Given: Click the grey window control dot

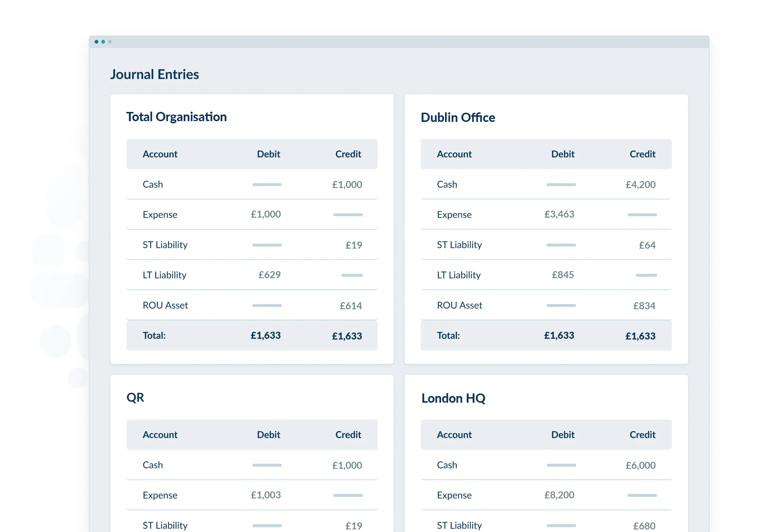Looking at the screenshot, I should (109, 42).
